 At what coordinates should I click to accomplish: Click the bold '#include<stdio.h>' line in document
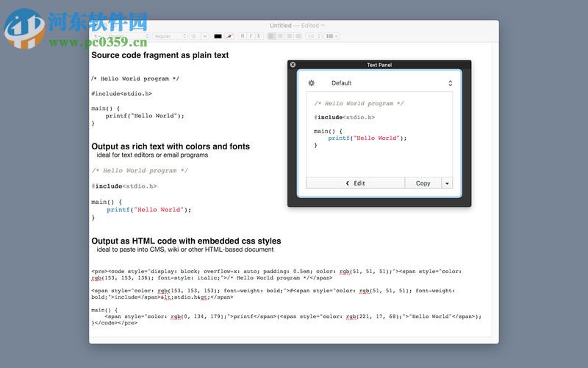pyautogui.click(x=124, y=186)
